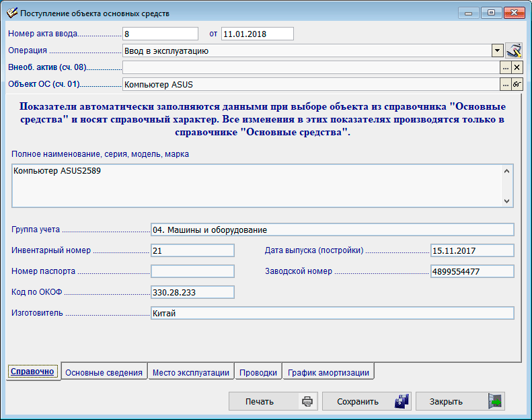Click the empty Номер паспорта field
This screenshot has height=420, width=532.
pos(192,271)
